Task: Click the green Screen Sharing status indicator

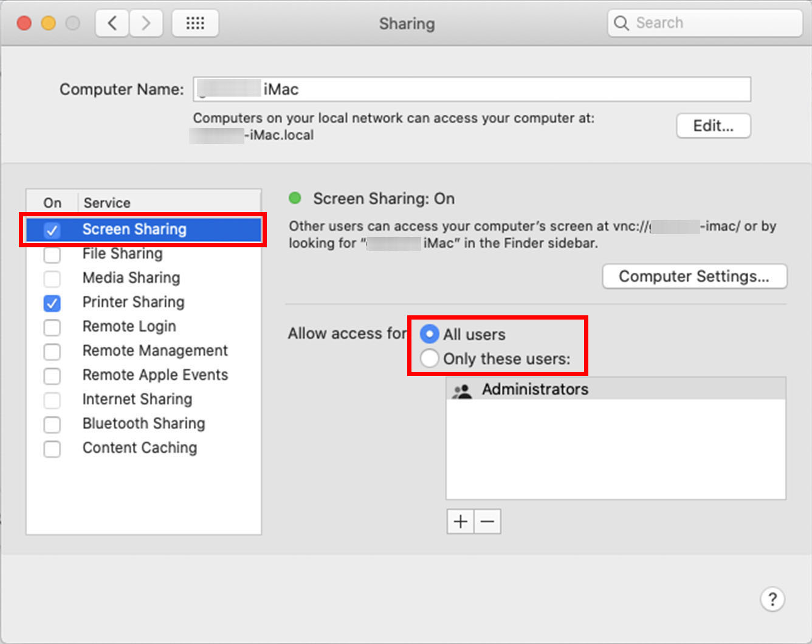Action: pyautogui.click(x=295, y=198)
